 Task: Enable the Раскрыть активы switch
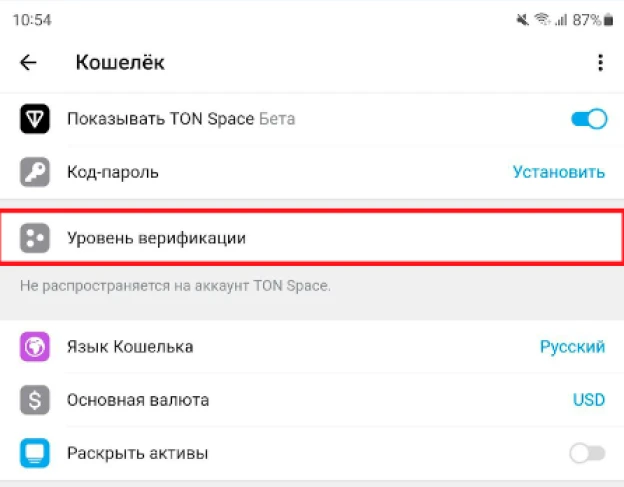[587, 453]
